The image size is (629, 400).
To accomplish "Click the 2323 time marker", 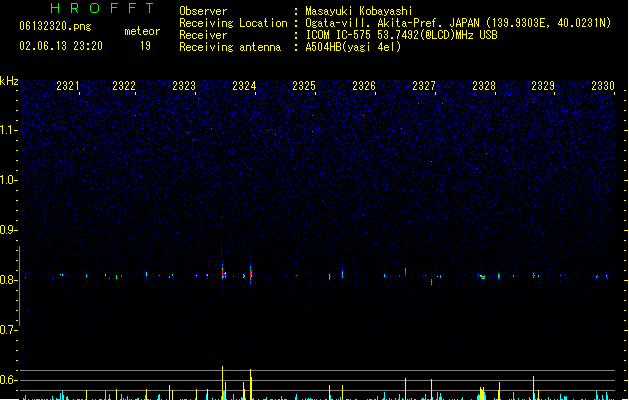I will (184, 86).
